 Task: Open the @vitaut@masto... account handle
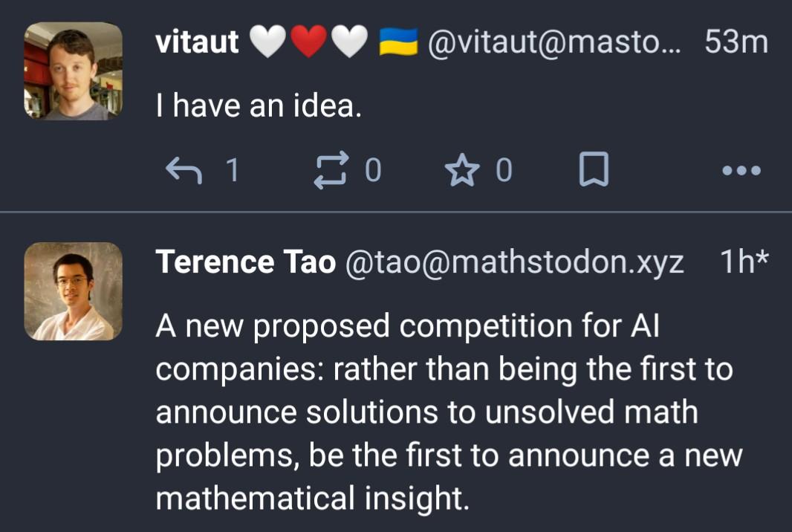coord(554,42)
